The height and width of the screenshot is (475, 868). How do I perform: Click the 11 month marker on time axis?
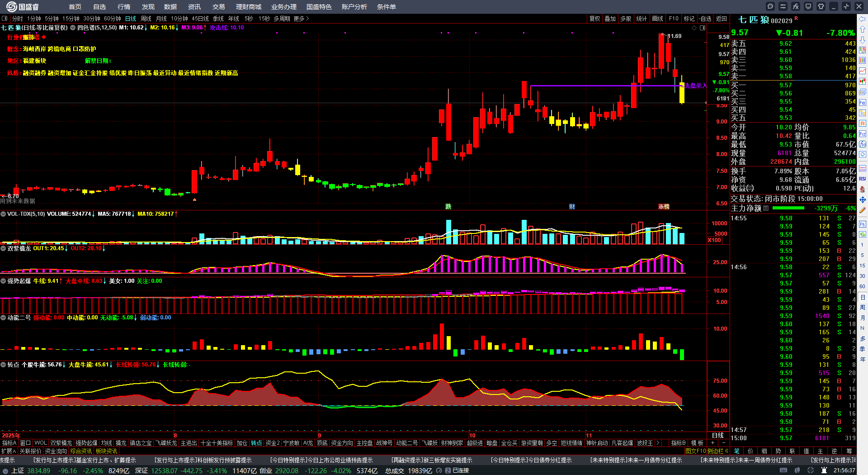tap(589, 436)
